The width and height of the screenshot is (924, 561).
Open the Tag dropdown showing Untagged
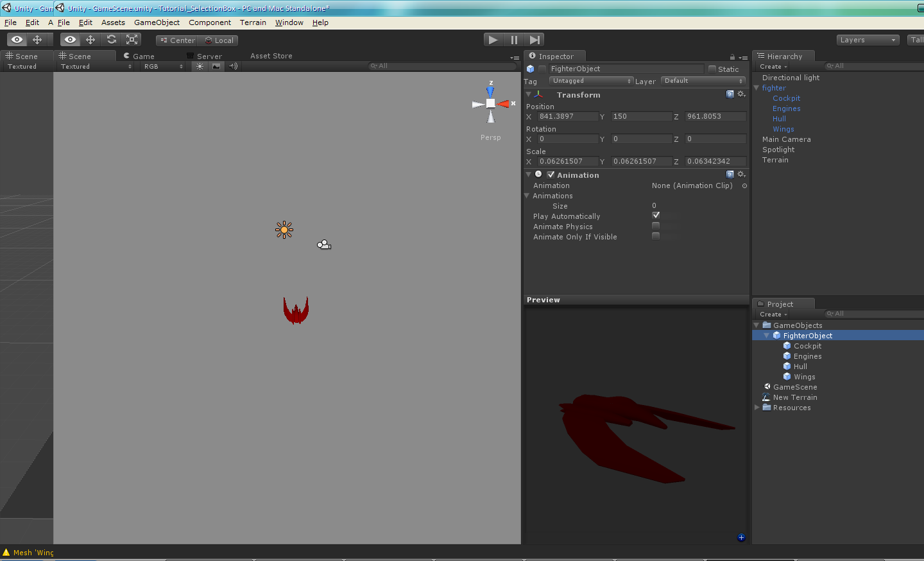pyautogui.click(x=592, y=81)
